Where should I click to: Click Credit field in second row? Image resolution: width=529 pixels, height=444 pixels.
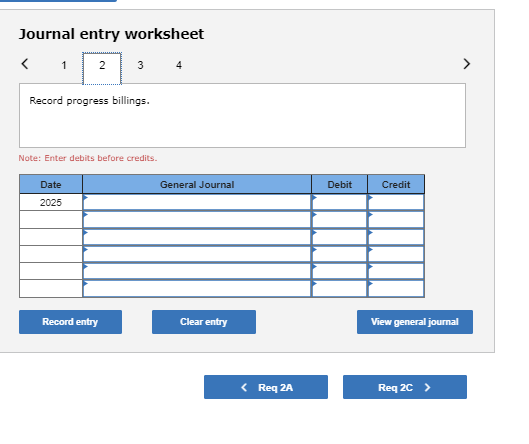(396, 220)
